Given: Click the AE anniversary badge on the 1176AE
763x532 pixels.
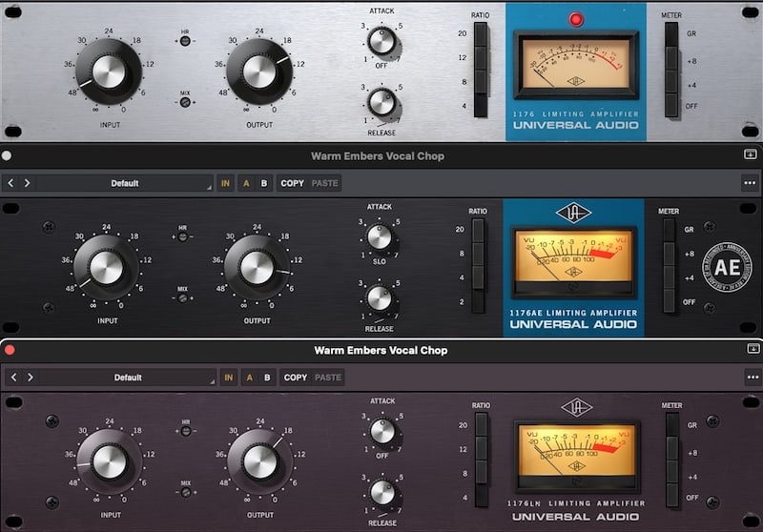Looking at the screenshot, I should pos(727,268).
